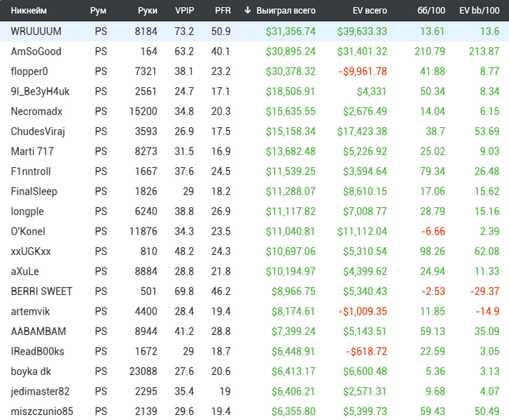Select player BERRI SWEET

41,291
